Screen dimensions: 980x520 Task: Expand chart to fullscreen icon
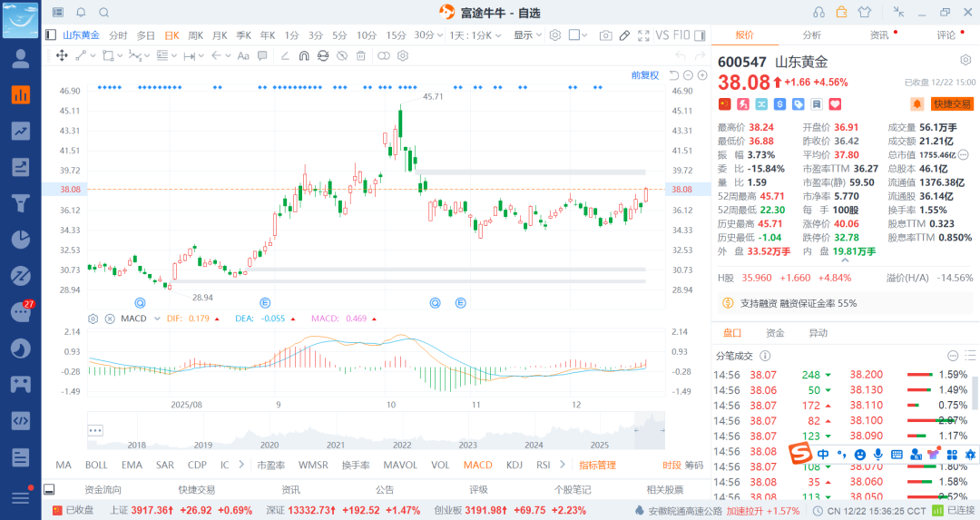pos(643,35)
